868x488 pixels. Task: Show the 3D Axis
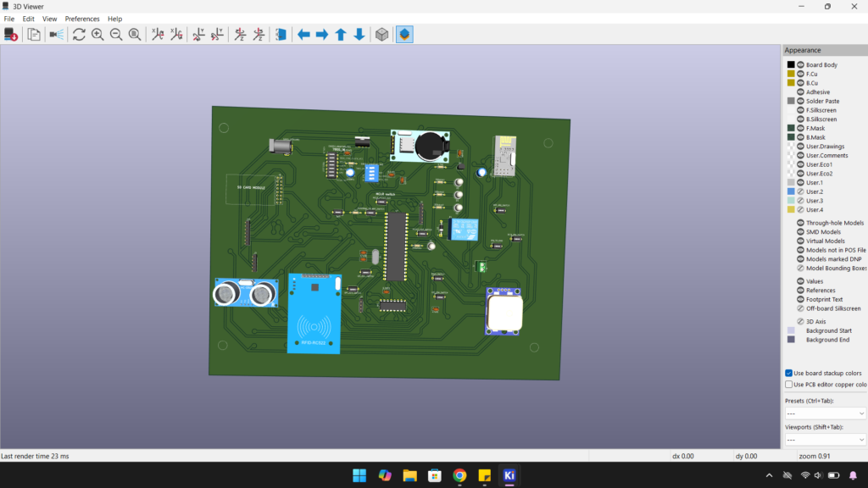[x=800, y=322]
